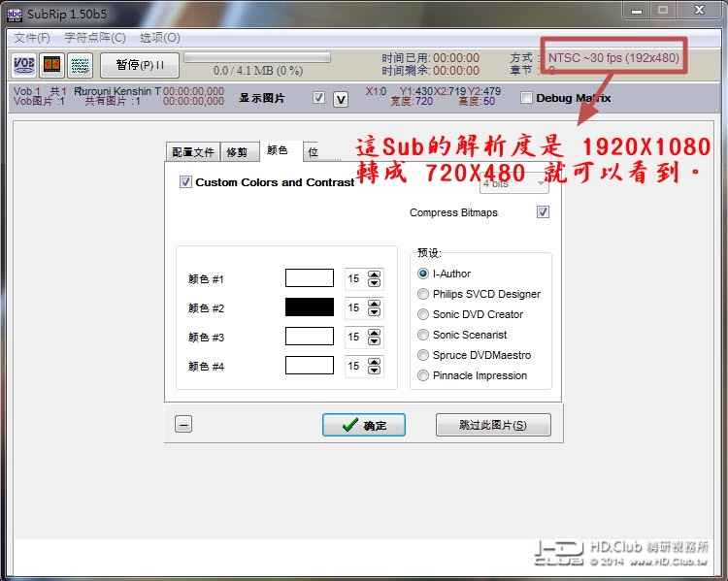Viewport: 728px width, 581px height.
Task: Increase color #4 contrast value
Action: (x=375, y=362)
